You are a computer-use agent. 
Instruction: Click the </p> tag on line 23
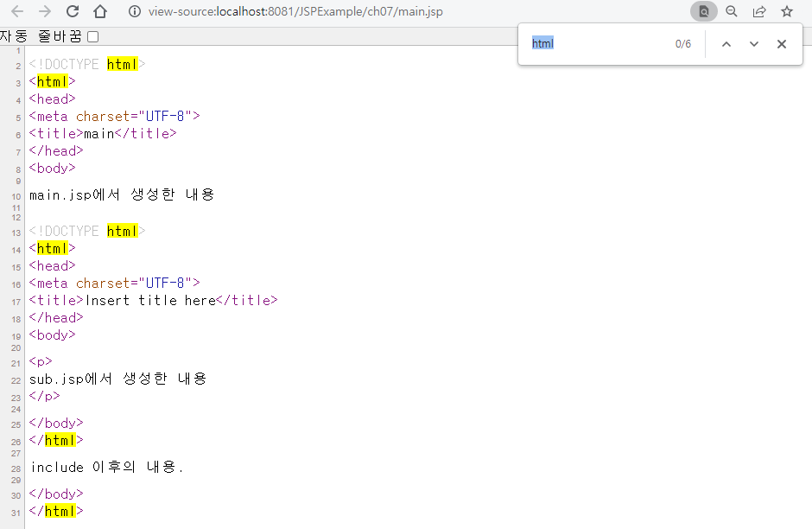point(45,396)
